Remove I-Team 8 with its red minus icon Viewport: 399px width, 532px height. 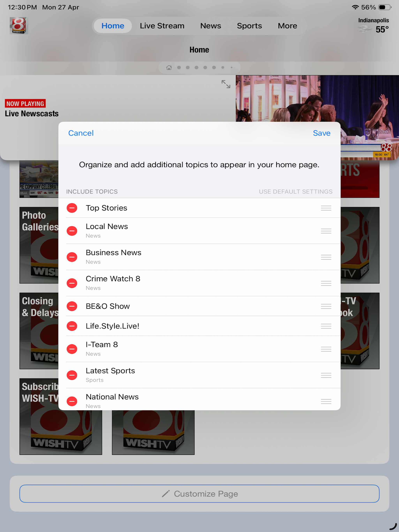[72, 349]
